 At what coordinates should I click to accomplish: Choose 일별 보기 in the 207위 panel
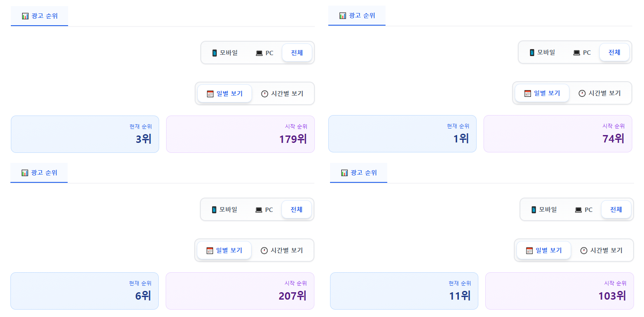click(x=224, y=251)
